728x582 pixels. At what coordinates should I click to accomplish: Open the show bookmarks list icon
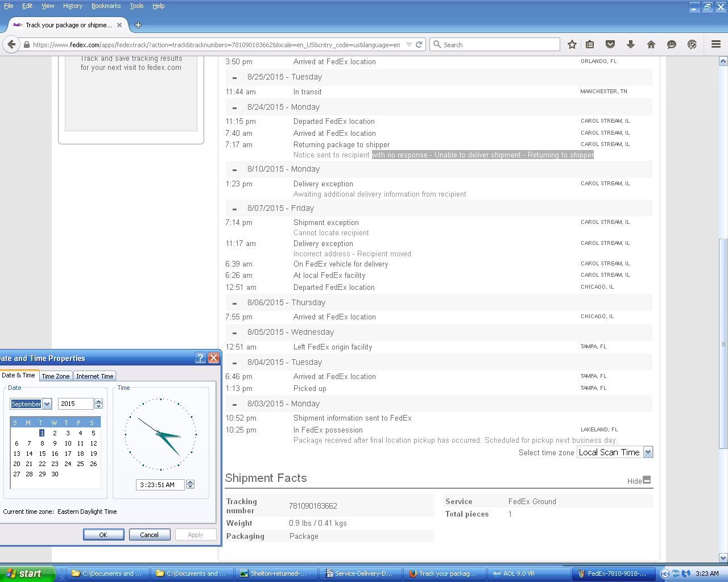(590, 44)
